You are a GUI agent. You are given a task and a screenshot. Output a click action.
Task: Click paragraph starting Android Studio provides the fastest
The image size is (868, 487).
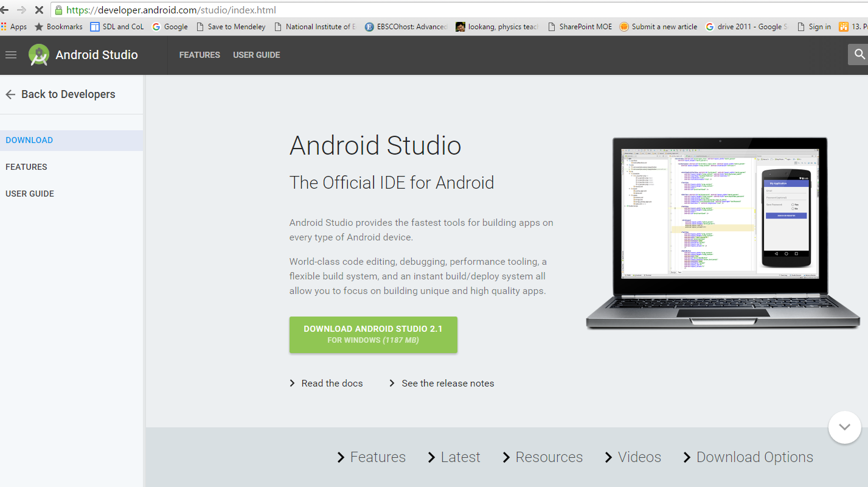click(422, 230)
